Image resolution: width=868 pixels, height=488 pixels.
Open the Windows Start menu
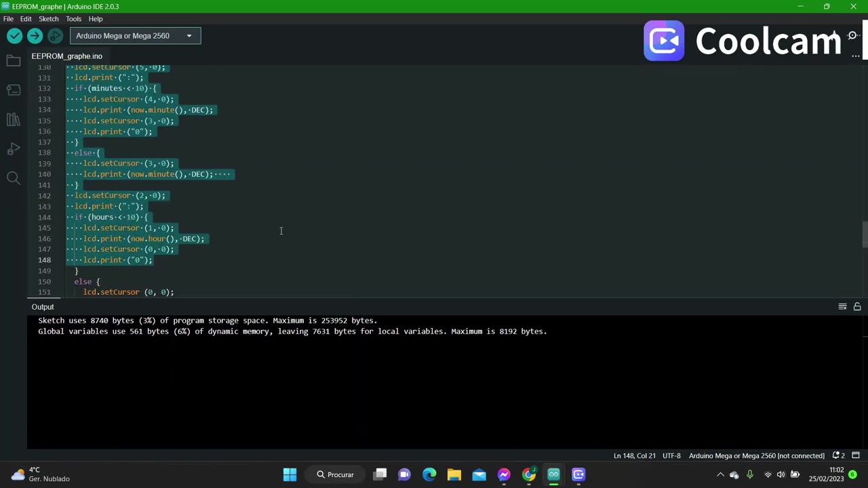point(290,474)
